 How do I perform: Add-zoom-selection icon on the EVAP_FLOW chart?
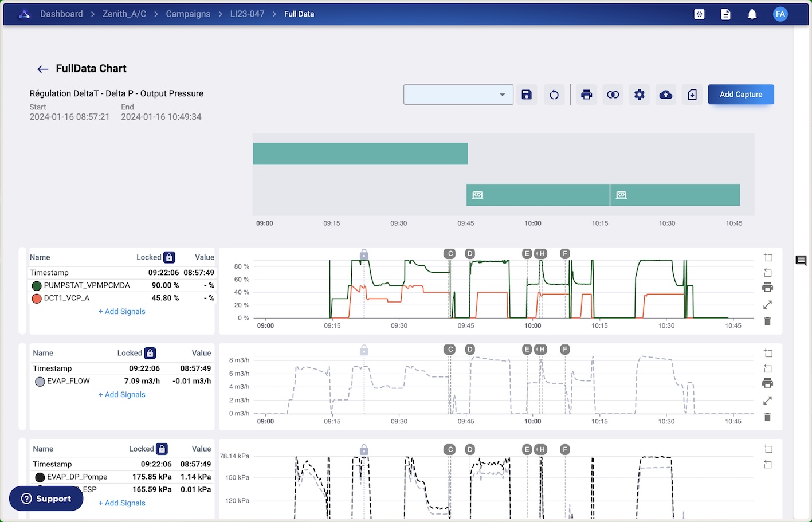coord(768,354)
